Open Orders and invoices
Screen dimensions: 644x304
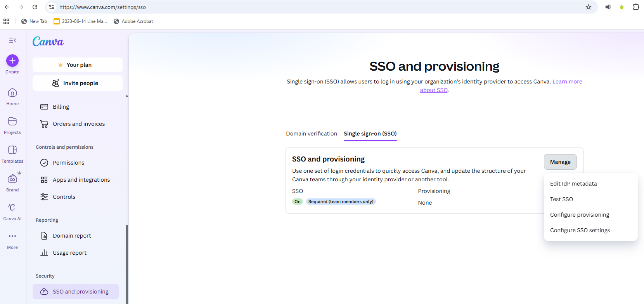76,124
